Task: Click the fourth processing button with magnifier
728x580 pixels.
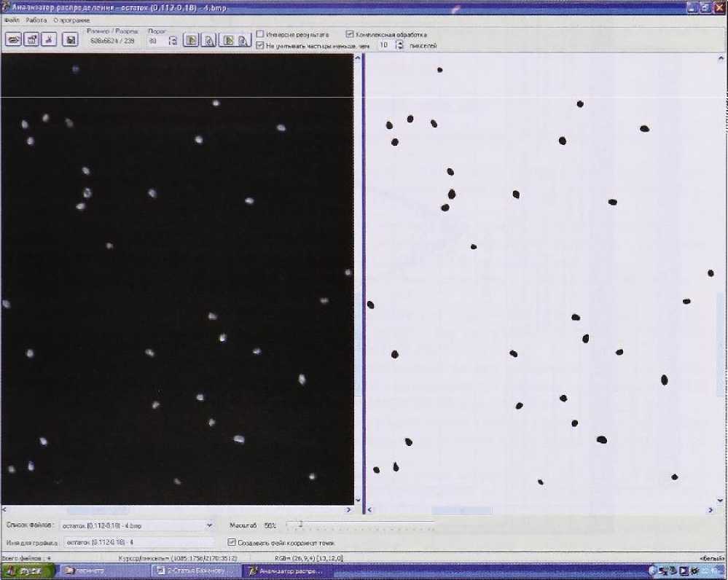Action: coord(243,40)
